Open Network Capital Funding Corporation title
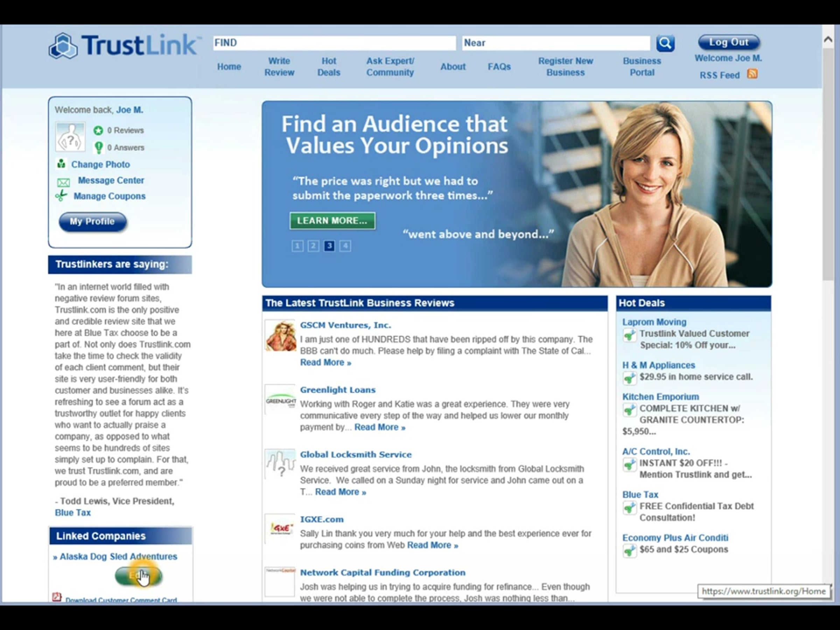840x630 pixels. (x=383, y=572)
